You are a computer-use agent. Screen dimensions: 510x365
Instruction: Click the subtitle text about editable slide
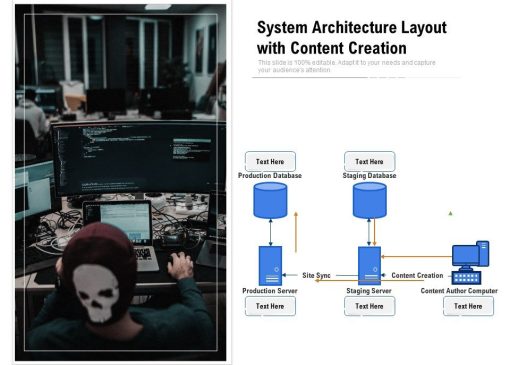(x=347, y=66)
